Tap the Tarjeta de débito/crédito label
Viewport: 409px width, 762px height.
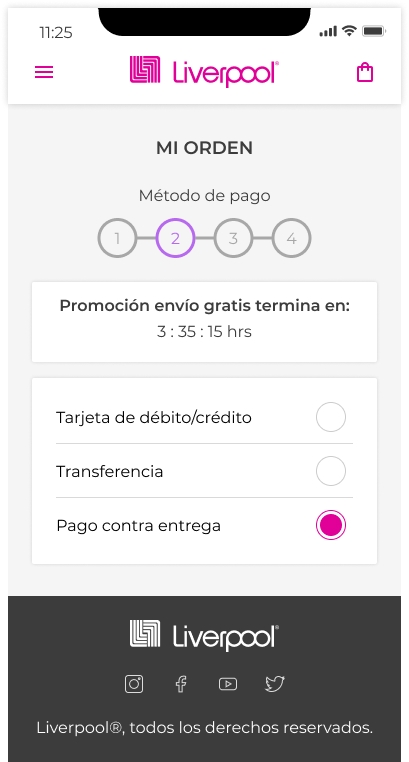[154, 417]
